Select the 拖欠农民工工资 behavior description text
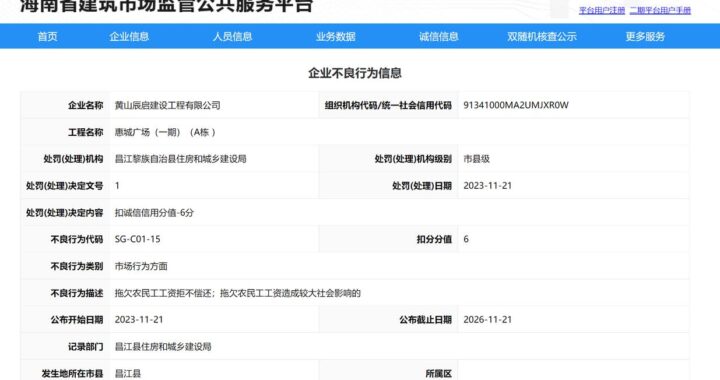This screenshot has width=720, height=380. click(x=238, y=293)
